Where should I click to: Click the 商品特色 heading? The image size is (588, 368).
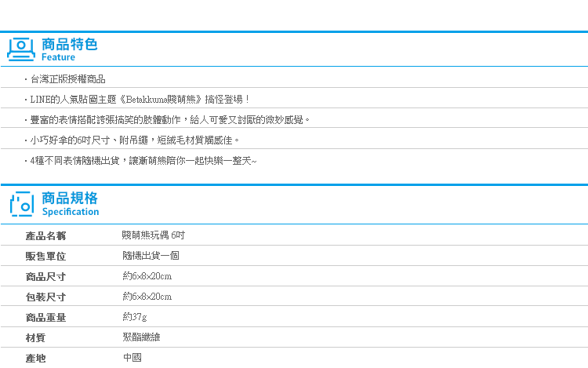point(69,44)
